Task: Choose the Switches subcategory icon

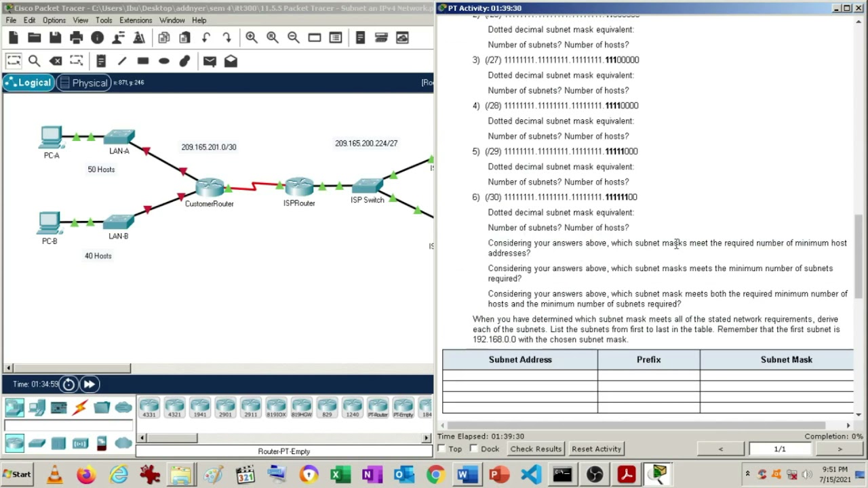Action: [x=37, y=443]
